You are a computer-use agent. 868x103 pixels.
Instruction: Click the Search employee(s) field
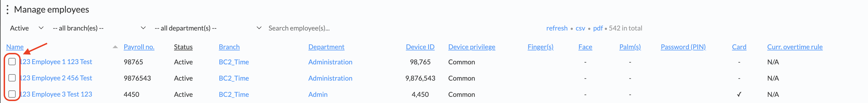pos(337,28)
